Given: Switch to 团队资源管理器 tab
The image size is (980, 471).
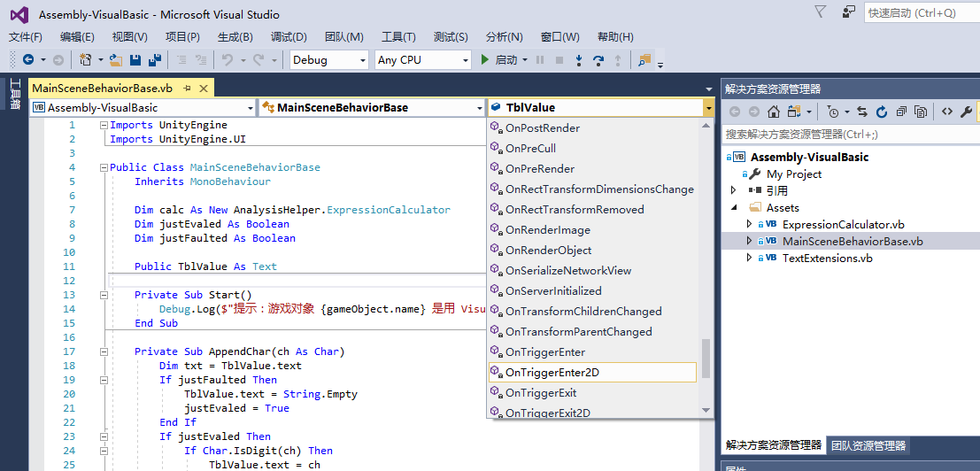Looking at the screenshot, I should [868, 445].
